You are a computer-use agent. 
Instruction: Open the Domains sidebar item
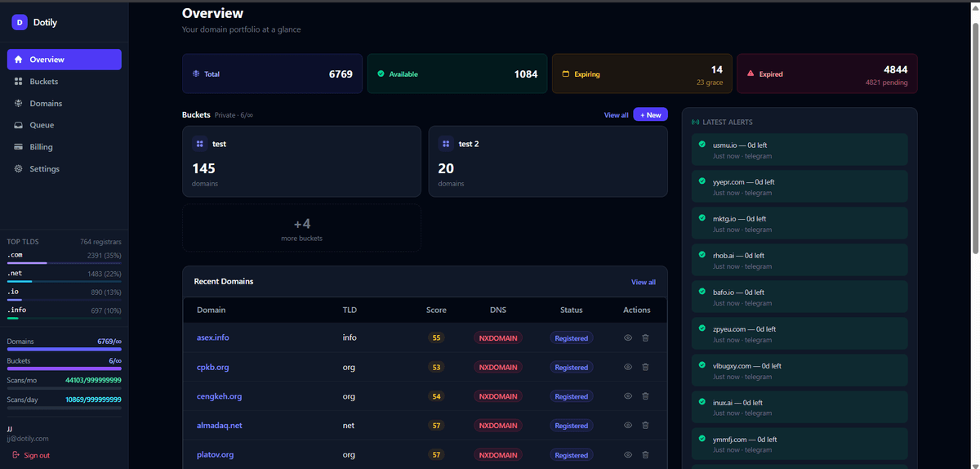tap(65, 104)
